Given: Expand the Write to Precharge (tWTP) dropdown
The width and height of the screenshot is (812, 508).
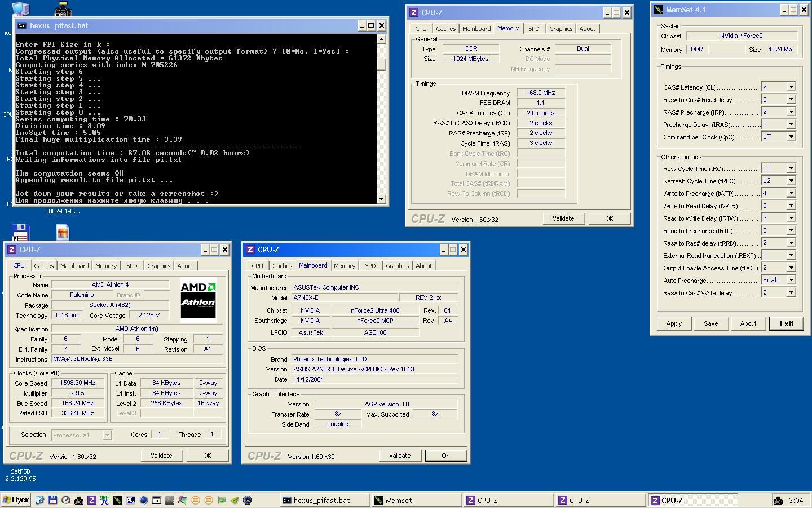Looking at the screenshot, I should pyautogui.click(x=791, y=193).
